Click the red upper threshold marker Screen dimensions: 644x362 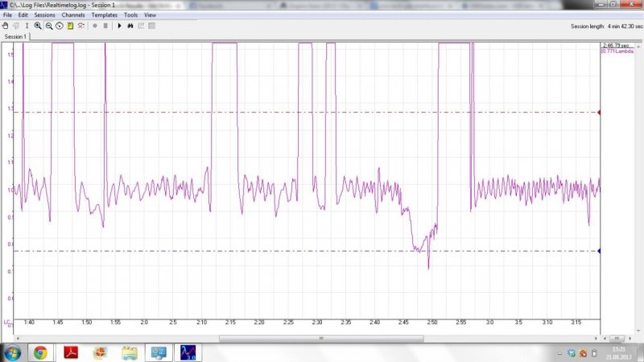pyautogui.click(x=600, y=113)
